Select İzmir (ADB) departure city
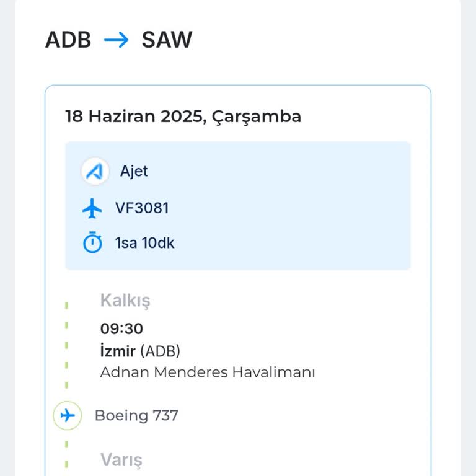The width and height of the screenshot is (476, 476). (140, 351)
